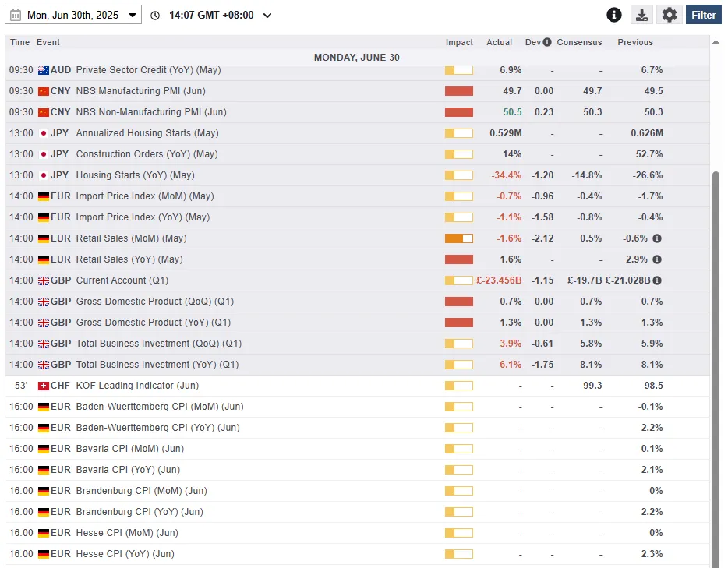Click the calendar icon in date picker
Viewport: 728px width, 568px height.
(x=16, y=15)
